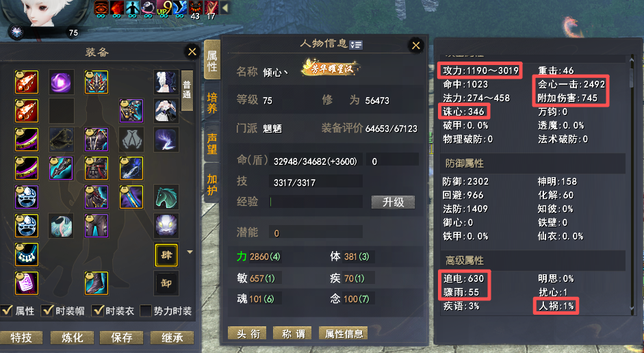Collapse the buff bar arrow

[x=224, y=8]
